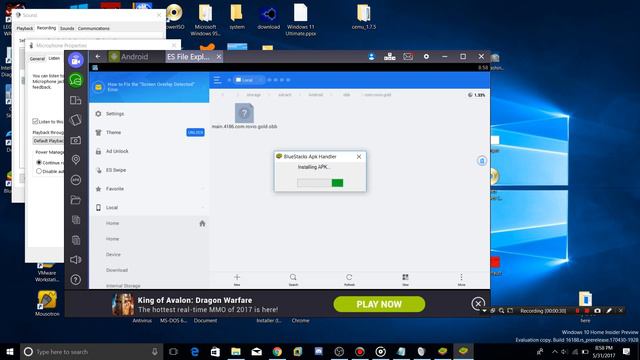This screenshot has width=640, height=360.
Task: Open the set location pin icon
Action: click(76, 160)
